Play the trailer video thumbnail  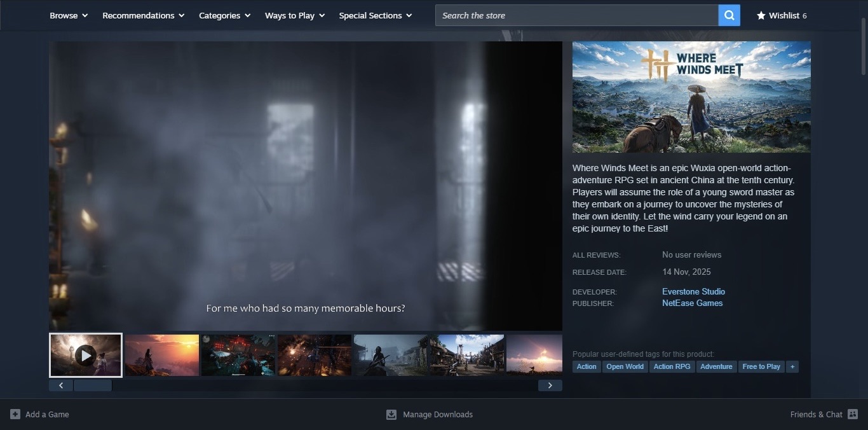86,355
